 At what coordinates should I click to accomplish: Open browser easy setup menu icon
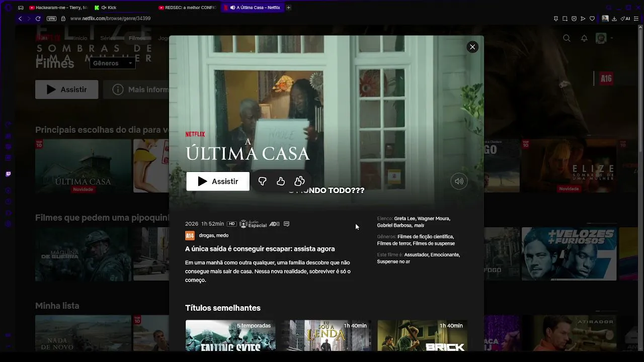pos(636,19)
